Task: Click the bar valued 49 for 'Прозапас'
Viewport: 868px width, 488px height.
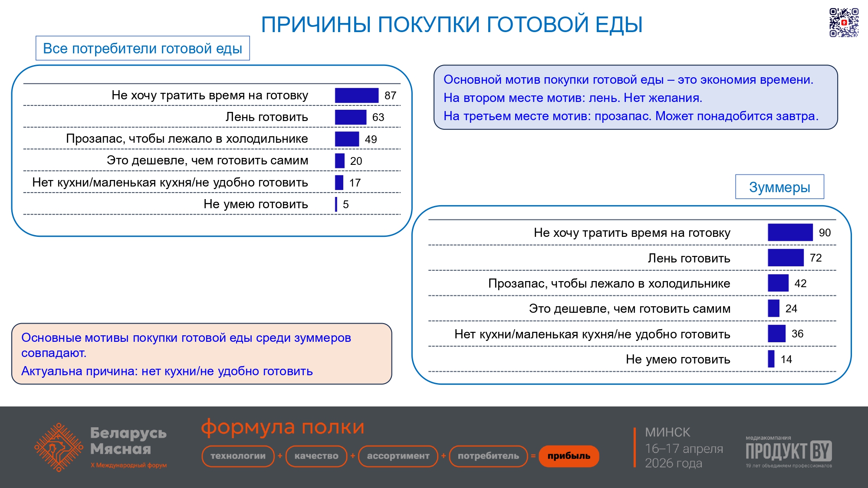Action: pos(347,139)
